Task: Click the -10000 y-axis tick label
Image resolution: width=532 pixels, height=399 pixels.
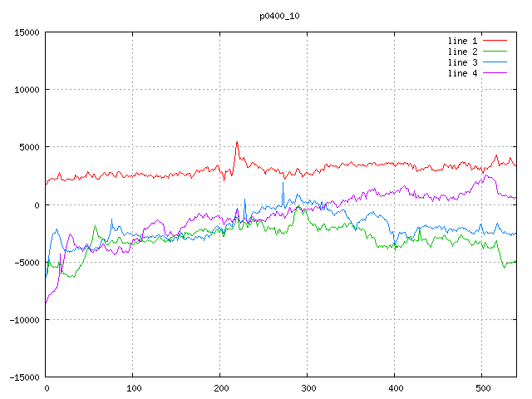Action: click(23, 319)
